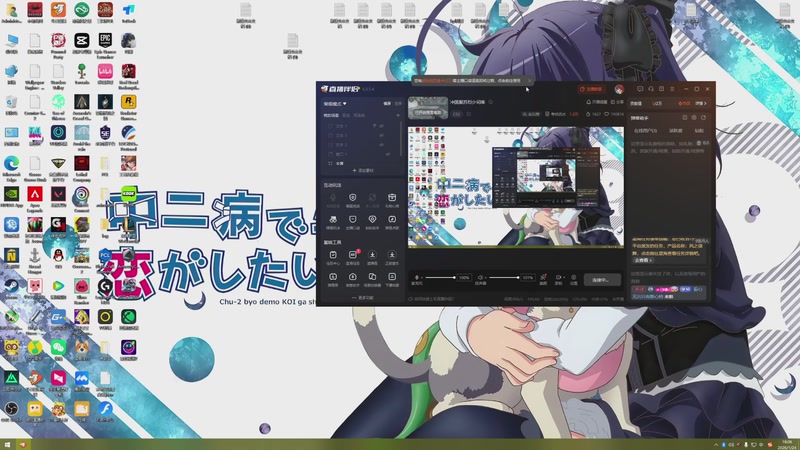800x450 pixels.
Task: Click the first icon in the 互动玩法 section
Action: 333,198
